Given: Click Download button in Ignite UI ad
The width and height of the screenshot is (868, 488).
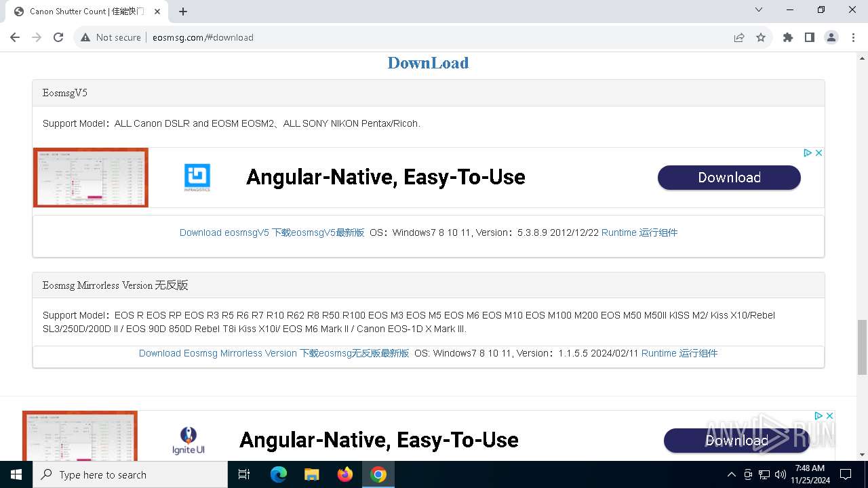Looking at the screenshot, I should 736,441.
